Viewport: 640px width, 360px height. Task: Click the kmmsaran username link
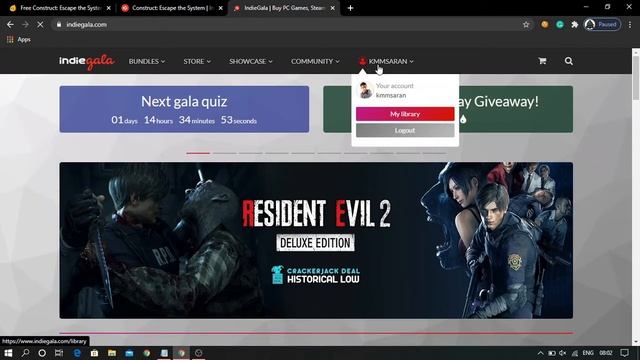391,95
